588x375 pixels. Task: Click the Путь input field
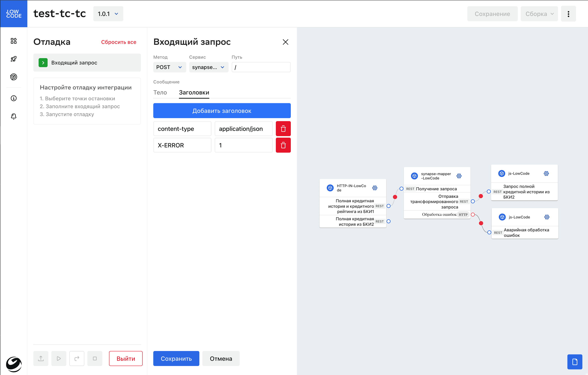click(261, 67)
